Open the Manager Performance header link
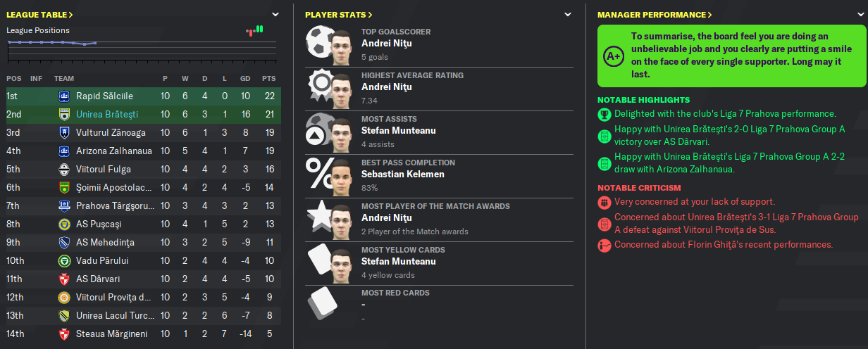868x349 pixels. [655, 14]
